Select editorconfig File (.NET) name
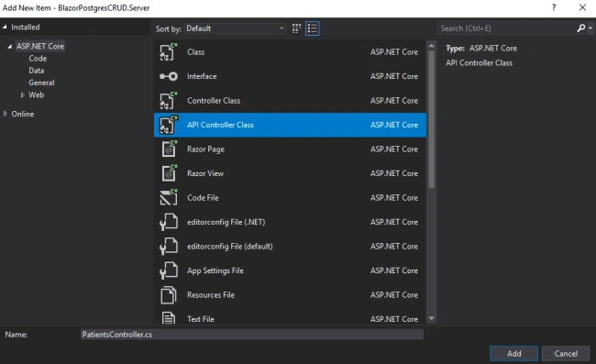Screen dimensions: 596x364 [x=226, y=222]
